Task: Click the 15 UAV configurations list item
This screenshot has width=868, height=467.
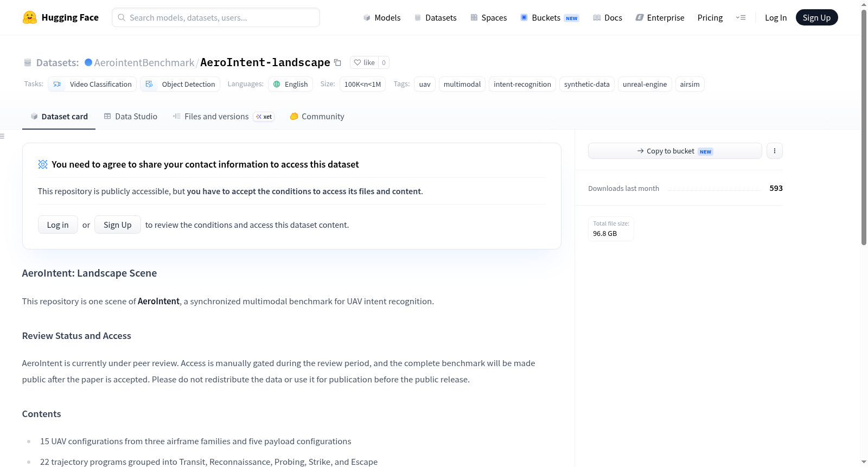Action: [x=196, y=442]
